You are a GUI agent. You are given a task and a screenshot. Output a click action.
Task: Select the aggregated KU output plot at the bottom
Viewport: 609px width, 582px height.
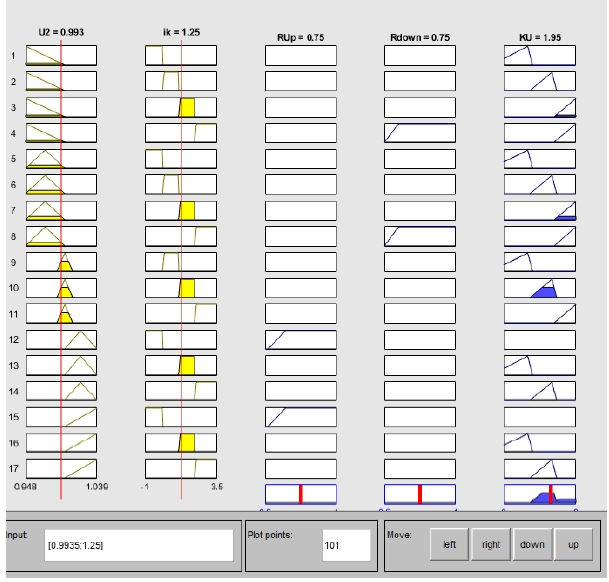540,494
